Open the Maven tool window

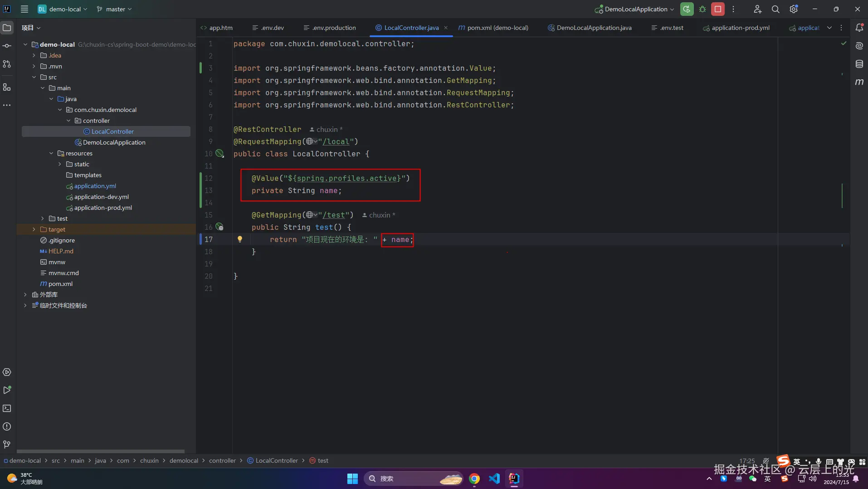pyautogui.click(x=859, y=82)
